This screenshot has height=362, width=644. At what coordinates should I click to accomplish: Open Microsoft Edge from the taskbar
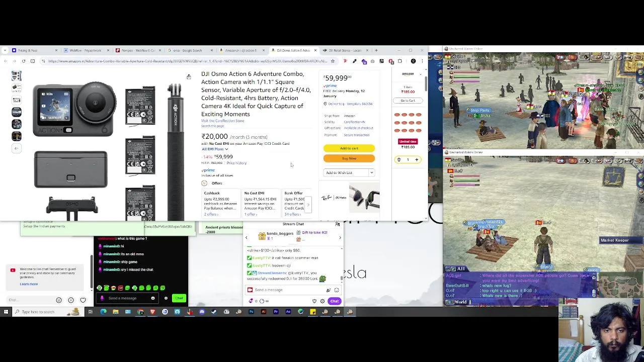point(103,312)
